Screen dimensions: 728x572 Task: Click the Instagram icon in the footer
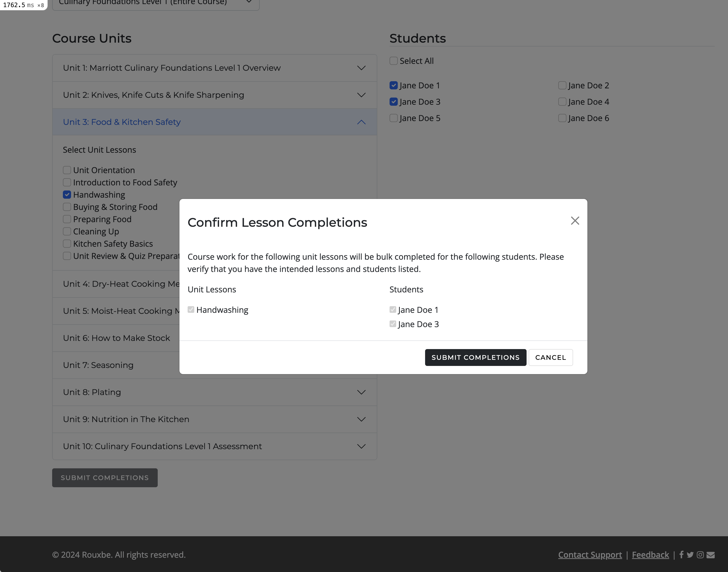coord(700,555)
